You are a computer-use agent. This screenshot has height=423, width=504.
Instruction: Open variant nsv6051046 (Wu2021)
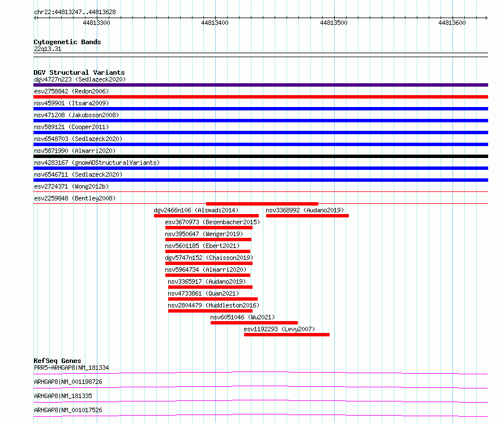(242, 317)
